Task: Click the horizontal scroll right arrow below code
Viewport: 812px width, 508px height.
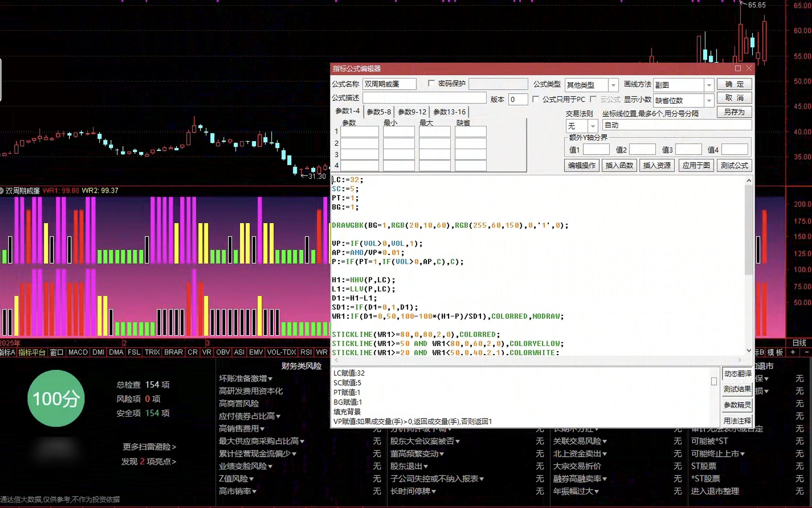Action: (x=740, y=360)
